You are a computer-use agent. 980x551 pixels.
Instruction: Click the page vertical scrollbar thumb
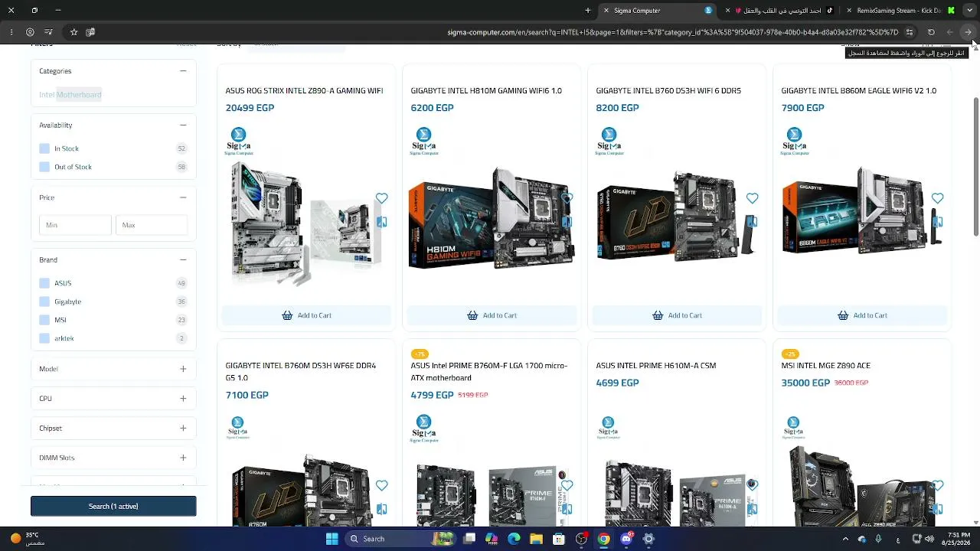[x=975, y=167]
